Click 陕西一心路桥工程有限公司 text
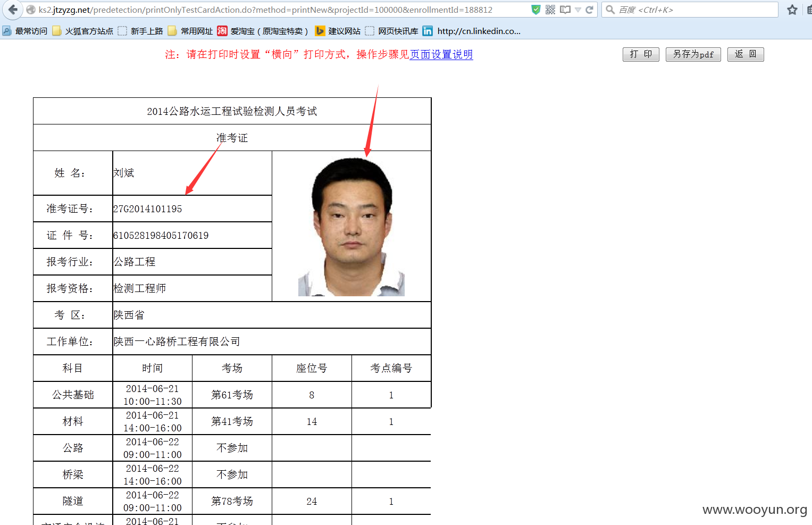 (x=177, y=341)
